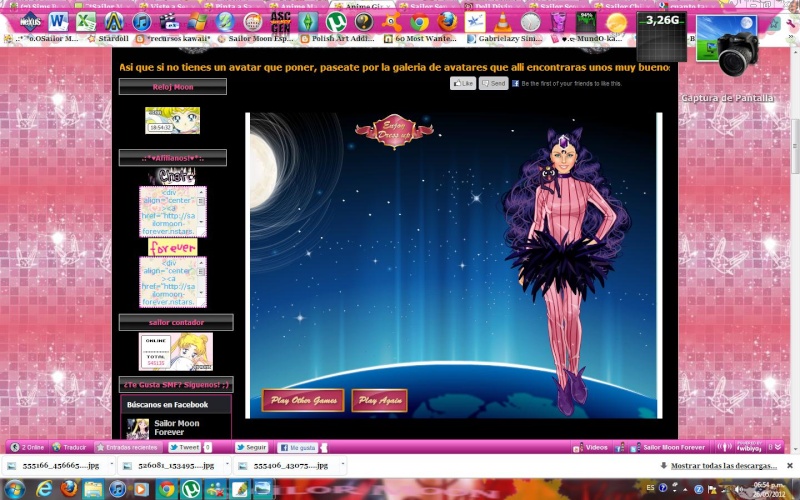Open media player icon in taskbar
This screenshot has height=500, width=800.
pos(142,489)
